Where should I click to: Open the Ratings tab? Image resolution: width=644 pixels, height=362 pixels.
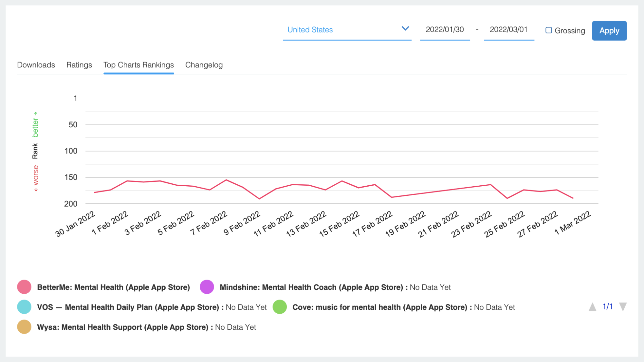[x=79, y=65]
